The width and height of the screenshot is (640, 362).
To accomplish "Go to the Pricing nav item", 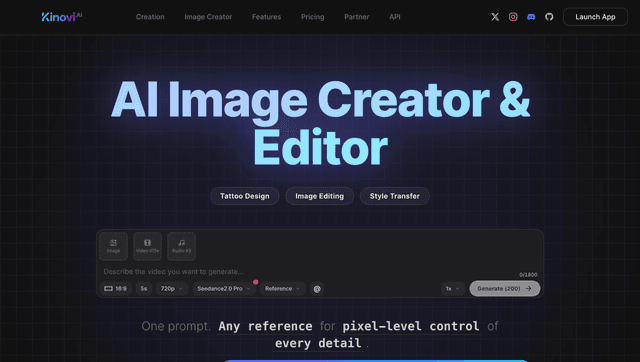I will 313,17.
